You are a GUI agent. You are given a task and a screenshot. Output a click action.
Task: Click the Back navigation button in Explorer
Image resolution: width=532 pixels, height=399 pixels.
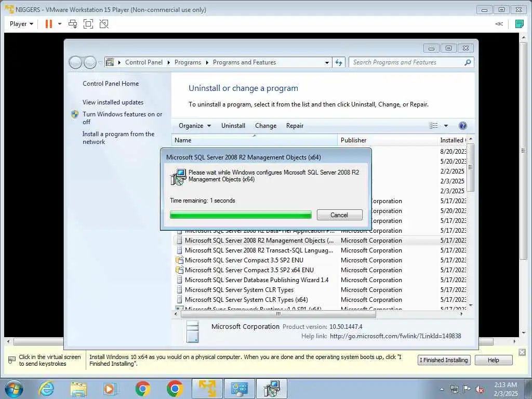75,62
